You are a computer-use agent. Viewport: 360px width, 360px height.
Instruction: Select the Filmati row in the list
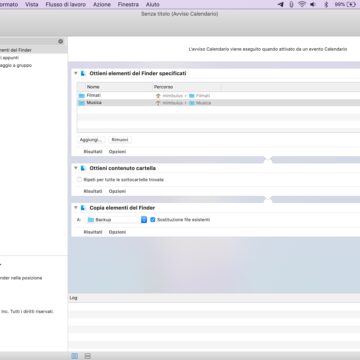(218, 96)
